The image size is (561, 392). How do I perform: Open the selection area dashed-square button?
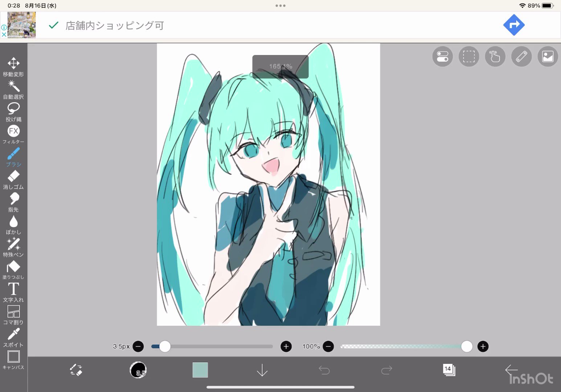coord(469,57)
